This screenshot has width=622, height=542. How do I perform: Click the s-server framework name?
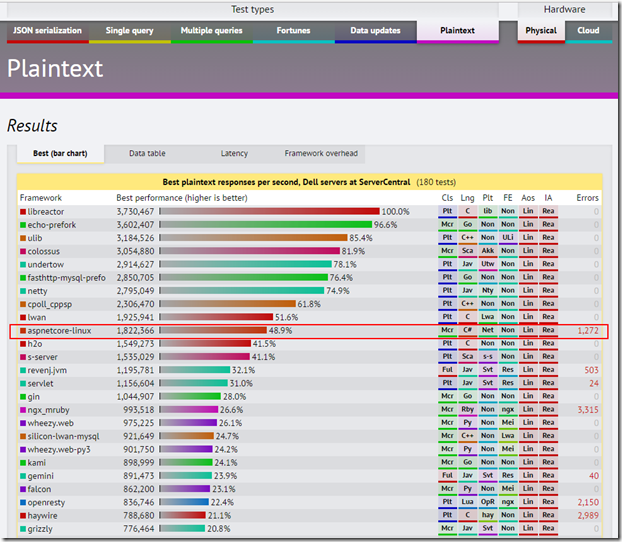pos(42,357)
